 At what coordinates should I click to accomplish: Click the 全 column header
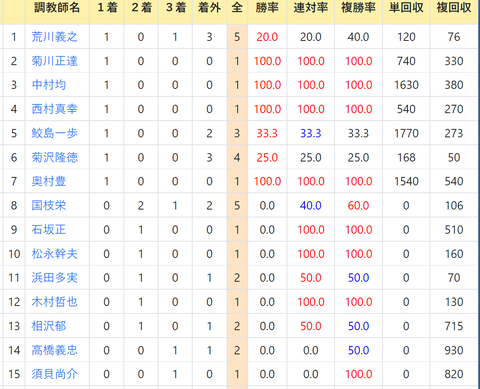pos(237,7)
